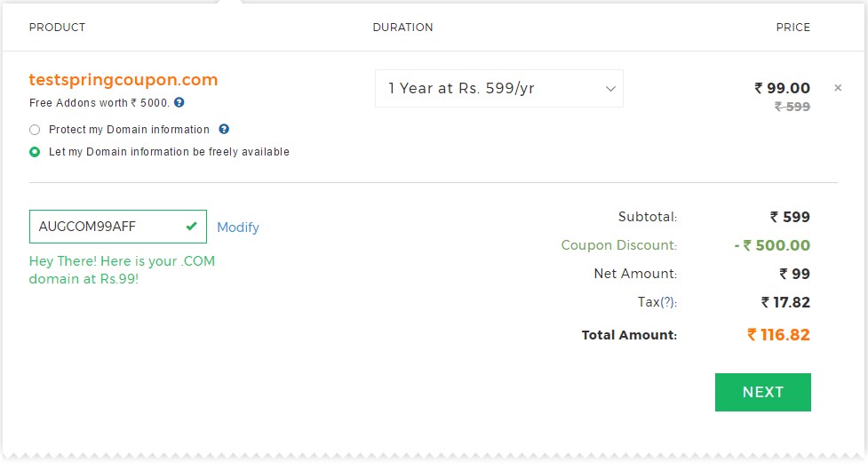Click the chevron arrow in the duration selector
The image size is (868, 463).
click(610, 89)
